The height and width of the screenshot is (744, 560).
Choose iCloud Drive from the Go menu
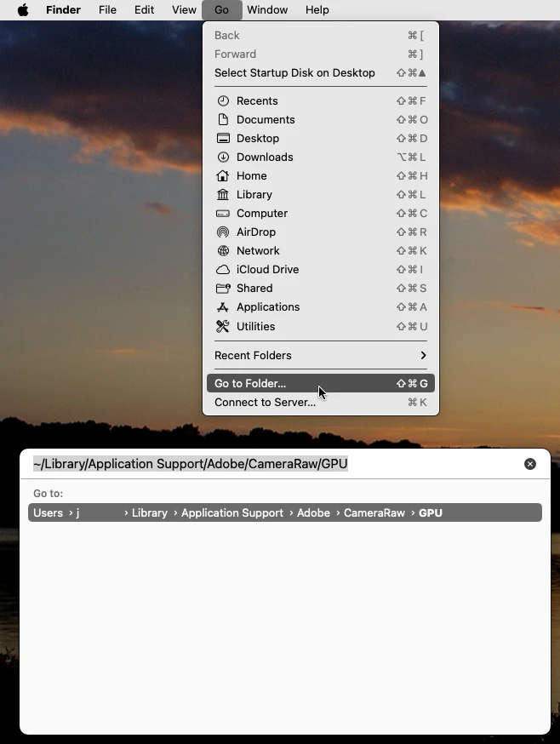pyautogui.click(x=321, y=270)
